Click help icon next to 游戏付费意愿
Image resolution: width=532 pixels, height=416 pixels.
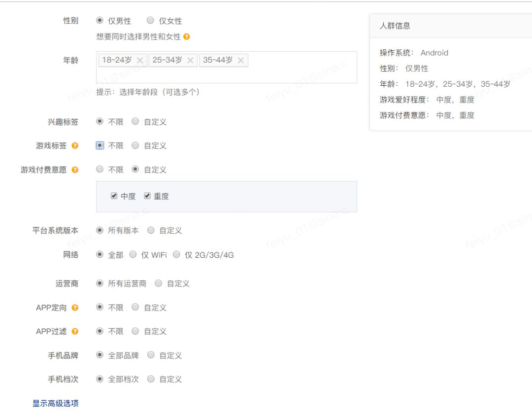click(75, 170)
